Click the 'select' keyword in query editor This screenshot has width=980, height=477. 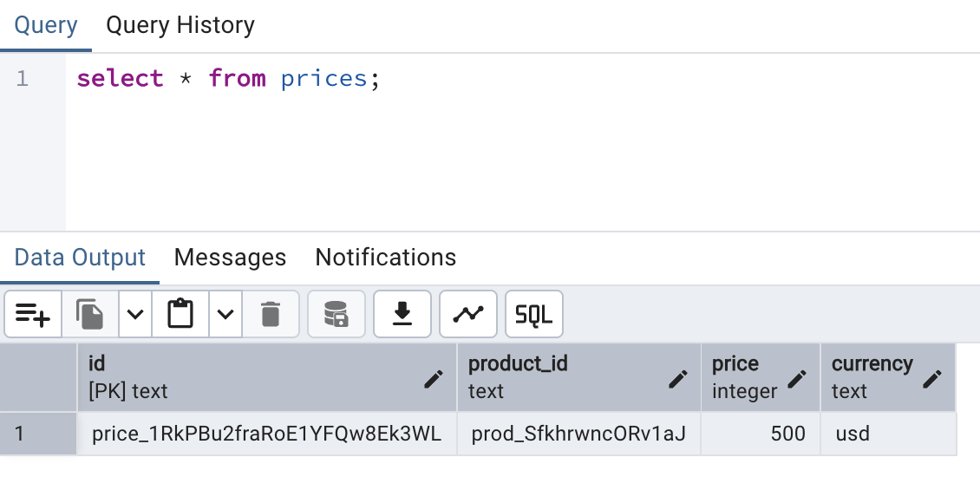tap(120, 79)
